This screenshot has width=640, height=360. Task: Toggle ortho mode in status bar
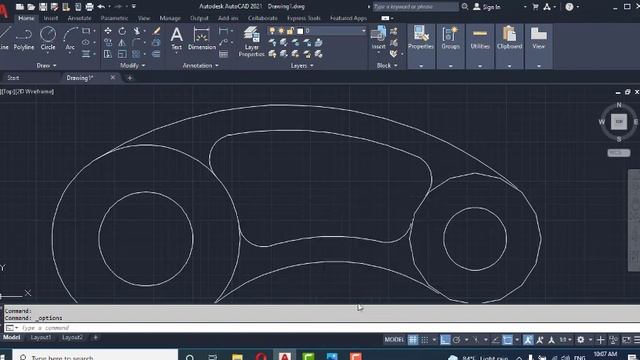click(445, 340)
